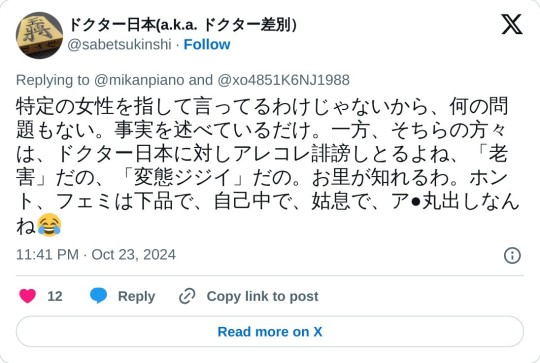Like the post with the heart icon
This screenshot has width=540, height=363.
point(28,296)
